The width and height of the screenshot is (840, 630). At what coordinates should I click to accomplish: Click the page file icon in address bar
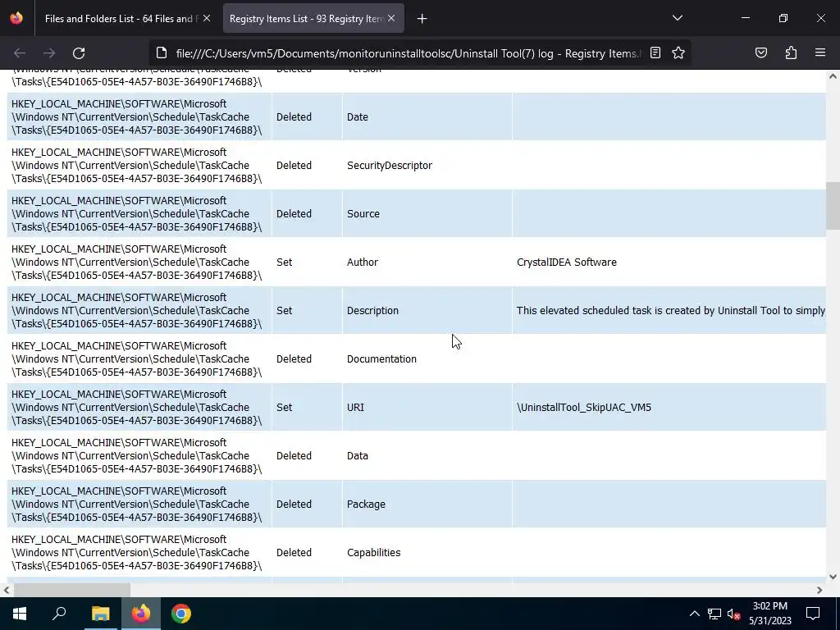(162, 53)
